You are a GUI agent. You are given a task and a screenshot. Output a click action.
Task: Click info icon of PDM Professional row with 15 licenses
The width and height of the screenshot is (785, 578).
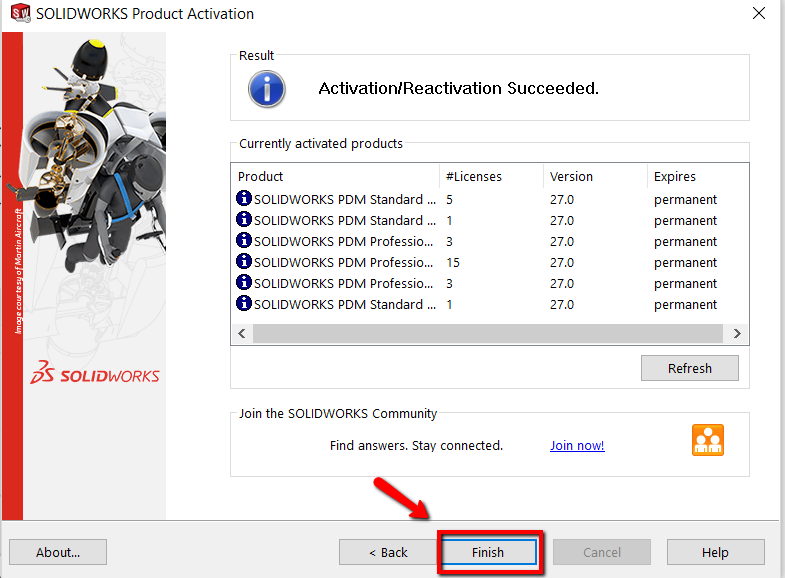pos(244,261)
